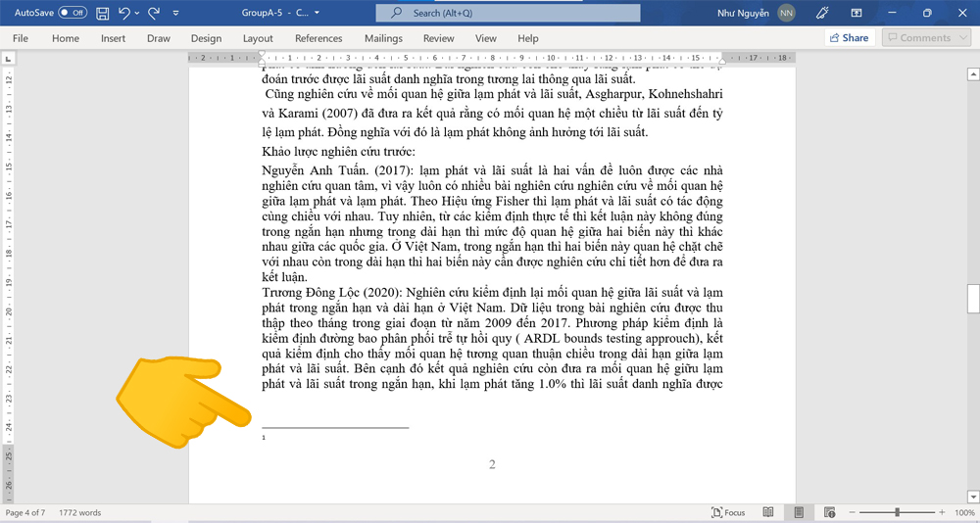This screenshot has width=980, height=523.
Task: Select the View tab
Action: [486, 38]
